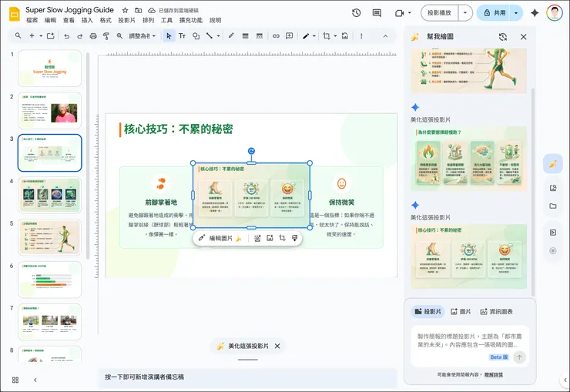
Task: Open the 檔案 menu
Action: click(x=32, y=20)
